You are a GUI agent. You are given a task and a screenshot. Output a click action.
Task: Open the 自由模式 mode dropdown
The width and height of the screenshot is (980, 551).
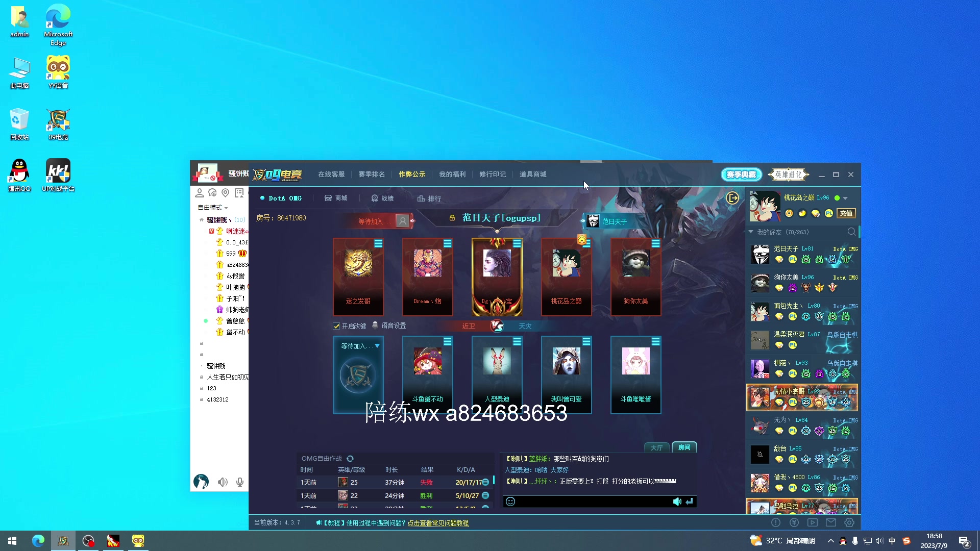point(213,208)
